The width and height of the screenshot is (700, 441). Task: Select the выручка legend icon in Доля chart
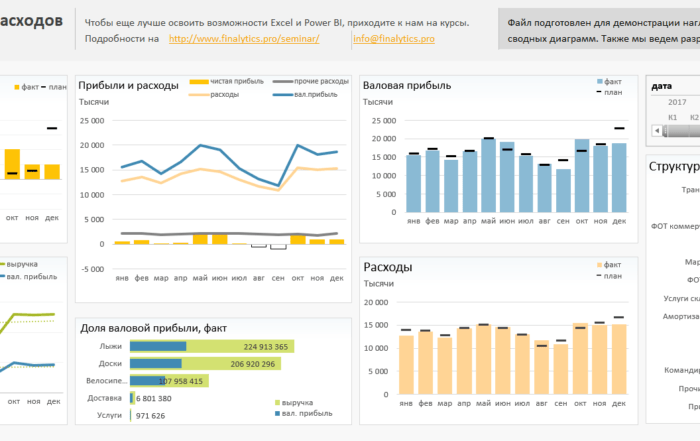(x=277, y=403)
